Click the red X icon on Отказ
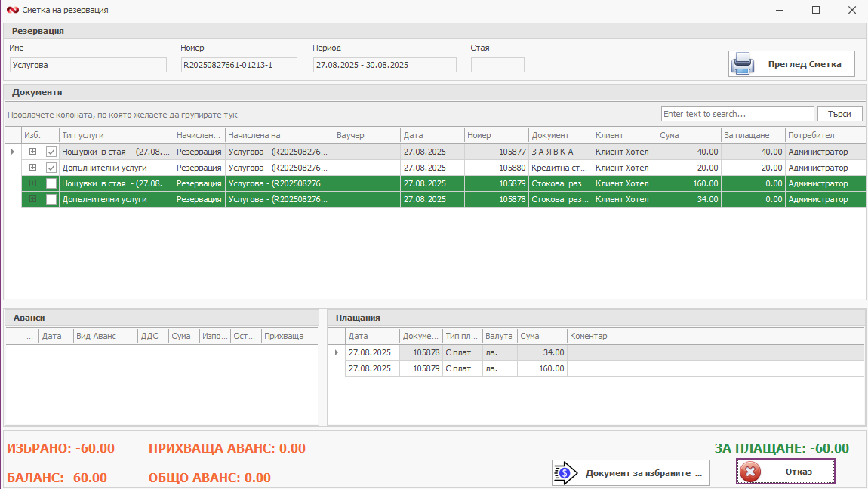The width and height of the screenshot is (868, 489). [749, 472]
